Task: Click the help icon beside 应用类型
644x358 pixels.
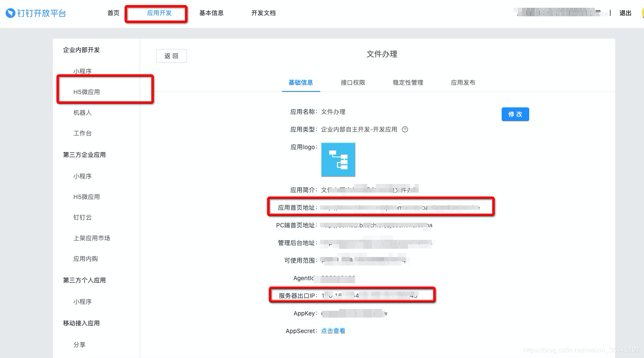Action: pyautogui.click(x=405, y=129)
